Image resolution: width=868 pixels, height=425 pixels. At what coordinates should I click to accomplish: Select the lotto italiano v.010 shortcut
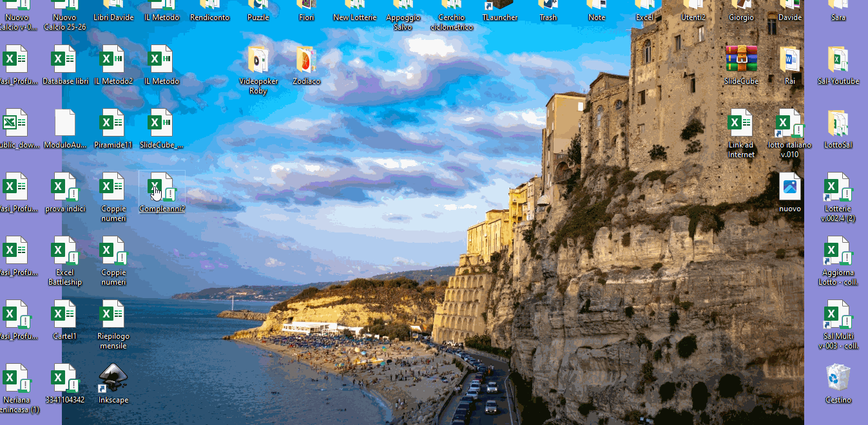pyautogui.click(x=789, y=123)
